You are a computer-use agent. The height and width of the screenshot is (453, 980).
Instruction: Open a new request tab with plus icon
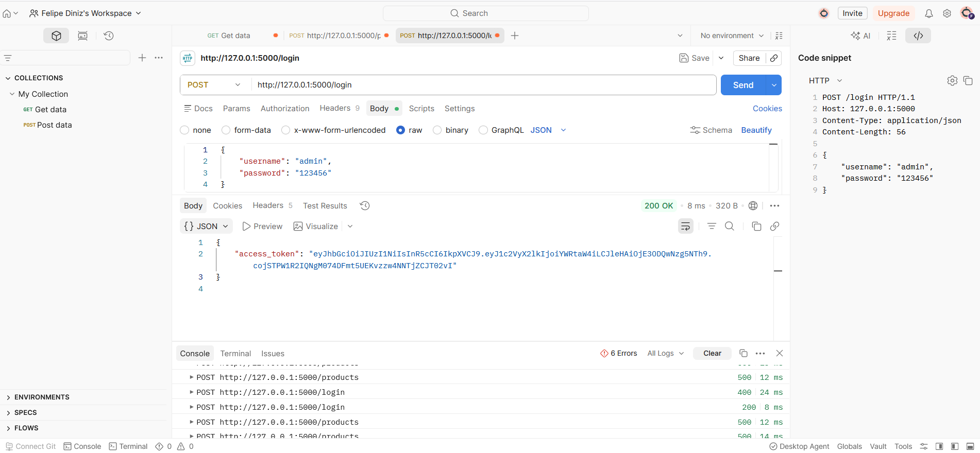point(514,36)
